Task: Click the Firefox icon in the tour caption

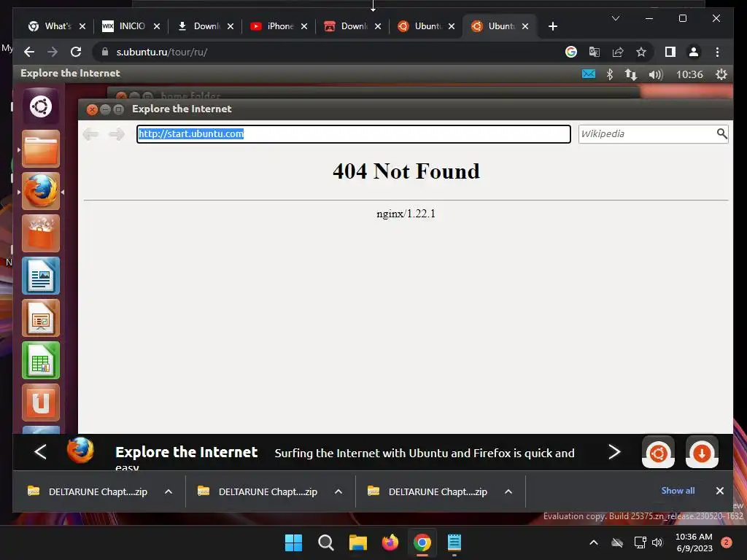Action: coord(80,450)
